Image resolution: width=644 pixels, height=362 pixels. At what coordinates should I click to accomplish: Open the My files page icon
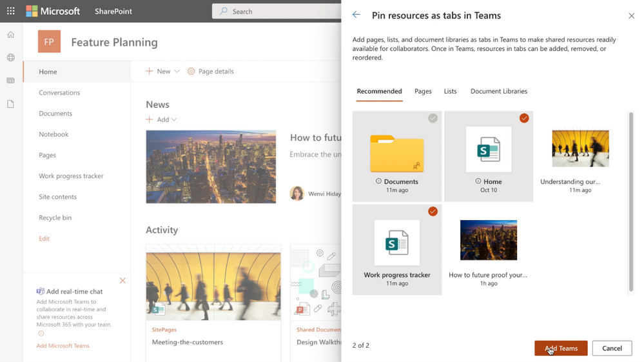11,104
